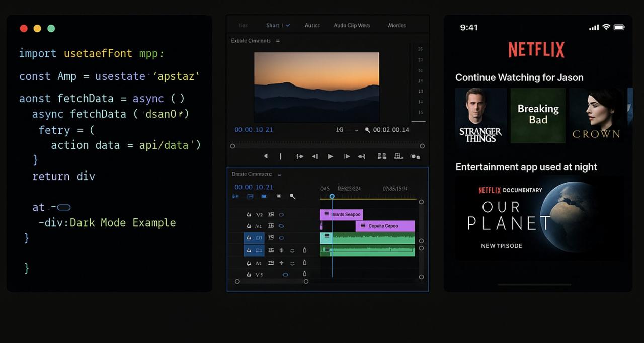Open the Breaking Bad thumbnail

538,116
